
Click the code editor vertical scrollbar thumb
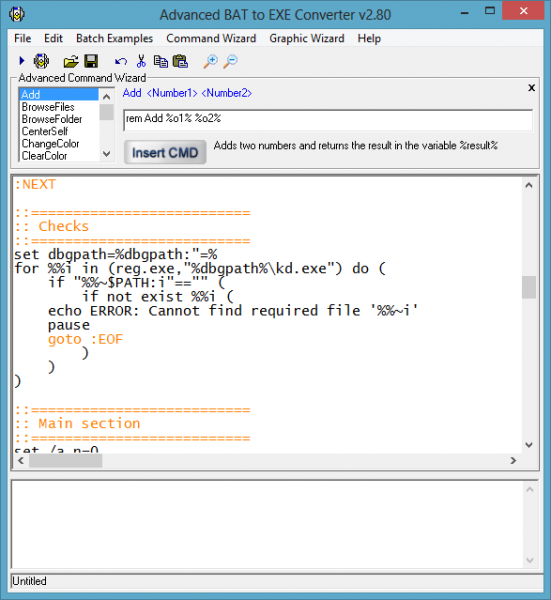coord(529,287)
